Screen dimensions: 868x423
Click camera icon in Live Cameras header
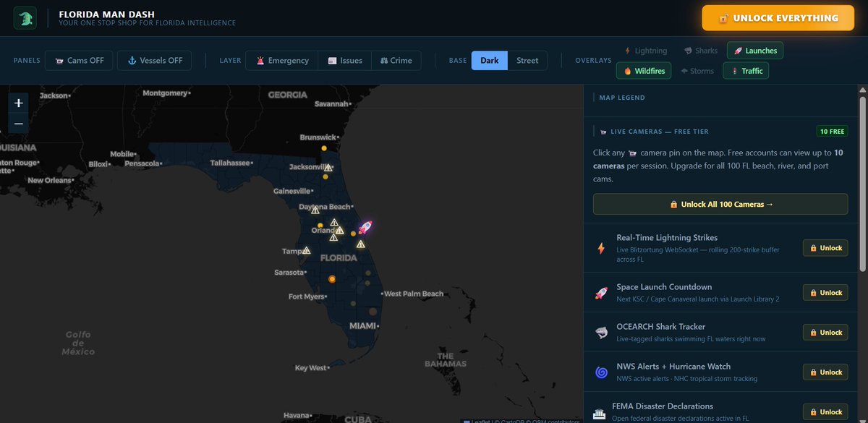603,132
